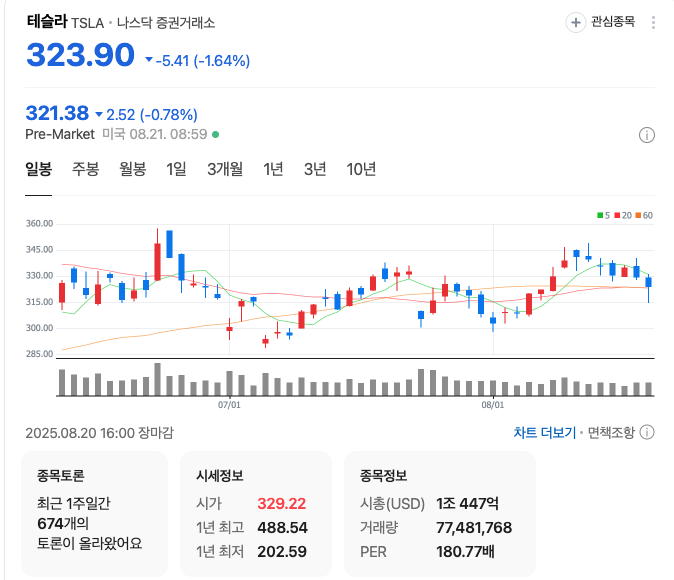Select the 1년 chart period tab
This screenshot has height=580, width=674.
273,169
